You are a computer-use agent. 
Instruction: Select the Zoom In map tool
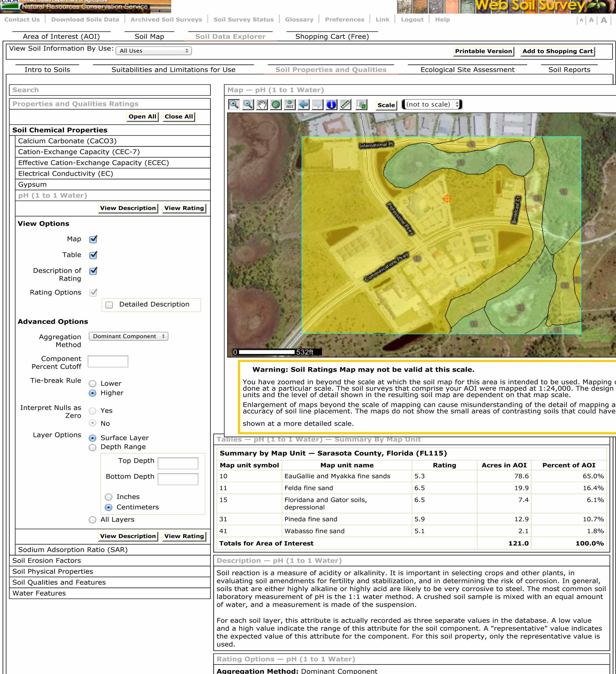point(234,104)
